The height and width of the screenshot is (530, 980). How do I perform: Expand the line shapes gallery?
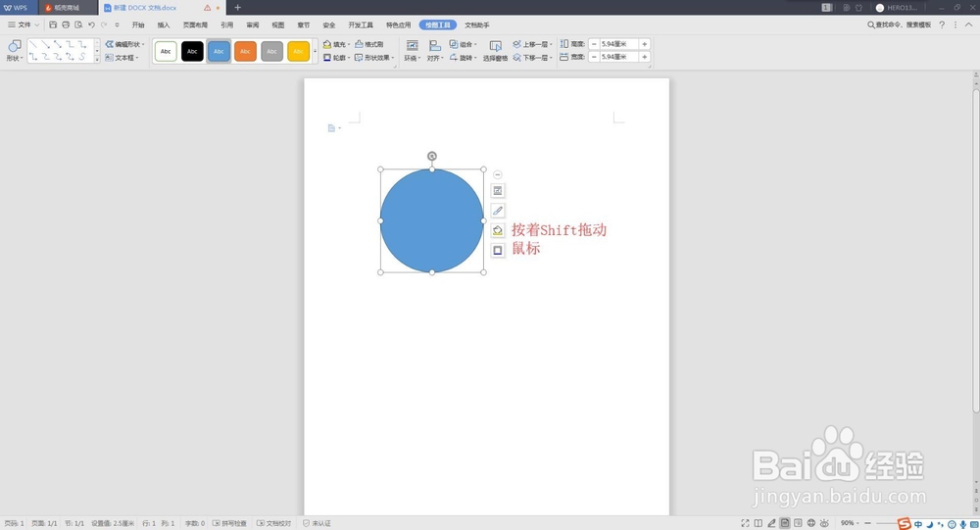coord(97,59)
